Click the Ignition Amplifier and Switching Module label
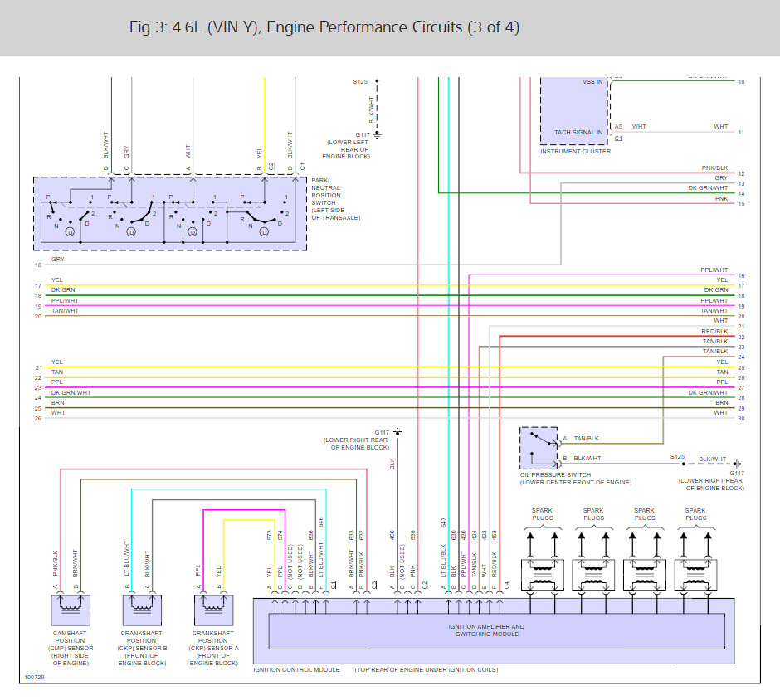Viewport: 780px width, 700px height. coord(486,630)
